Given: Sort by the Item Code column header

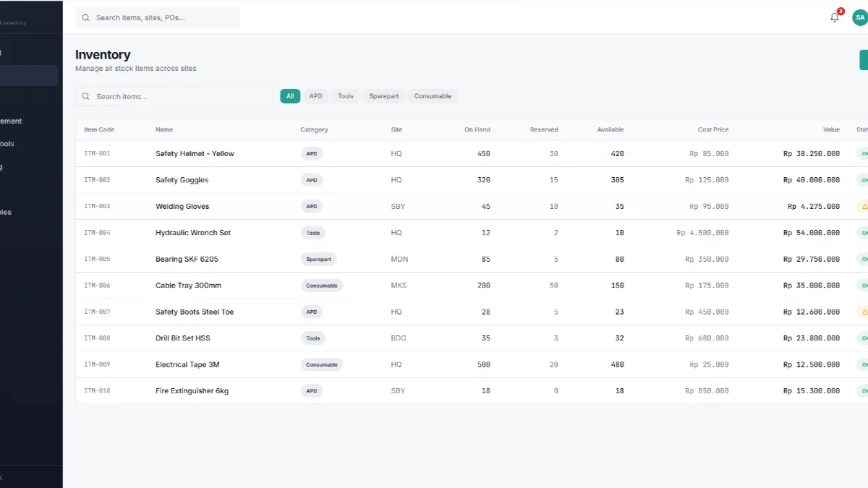Looking at the screenshot, I should click(x=99, y=129).
